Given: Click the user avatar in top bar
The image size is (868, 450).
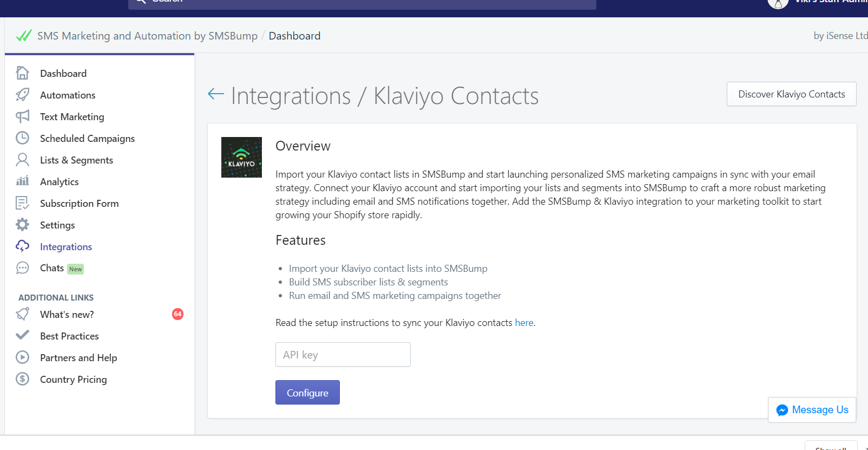Looking at the screenshot, I should tap(778, 3).
